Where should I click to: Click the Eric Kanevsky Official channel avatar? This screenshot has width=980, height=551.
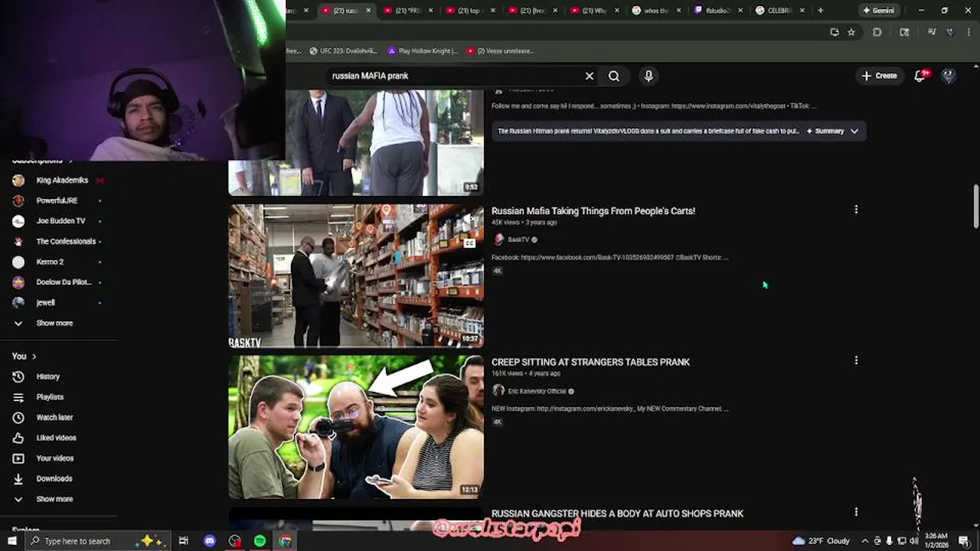point(498,391)
